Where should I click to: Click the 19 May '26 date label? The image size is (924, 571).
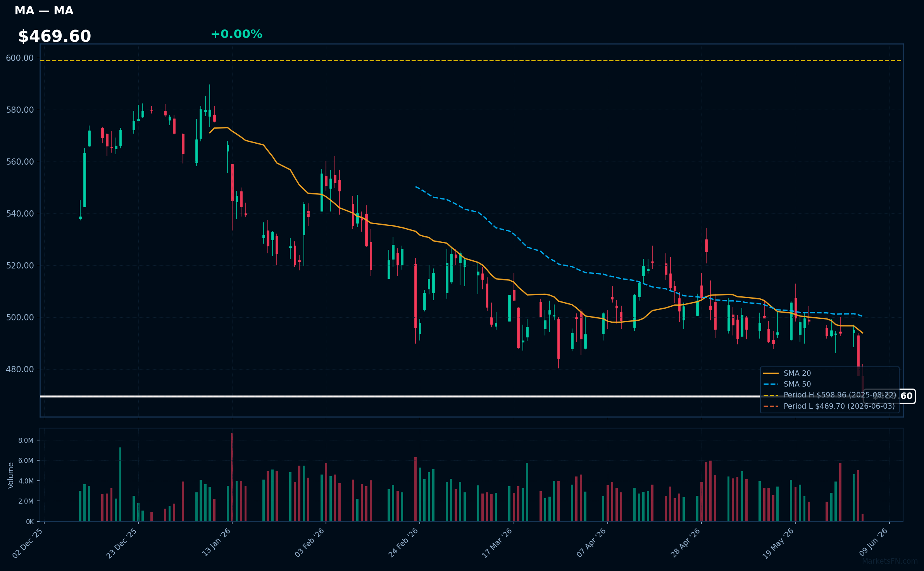pyautogui.click(x=778, y=543)
